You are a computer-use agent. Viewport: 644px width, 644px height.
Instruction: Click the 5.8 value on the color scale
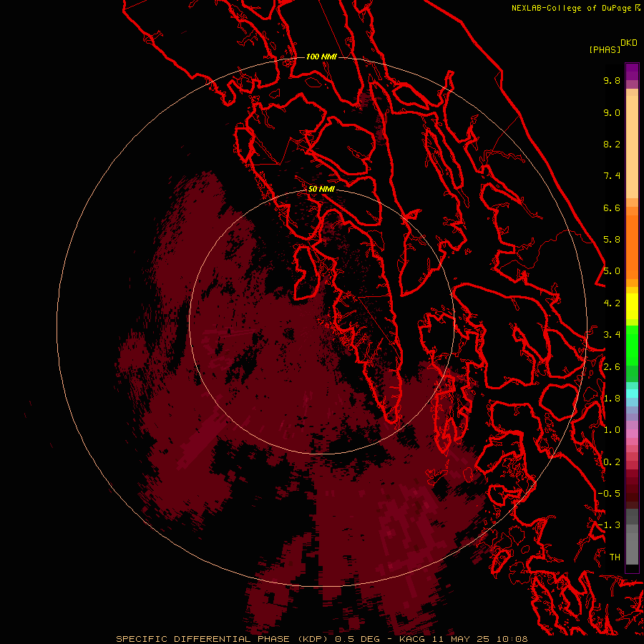pyautogui.click(x=612, y=240)
